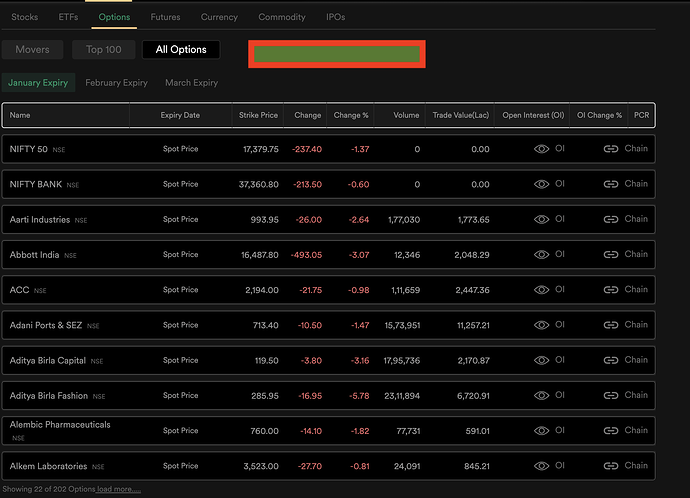The width and height of the screenshot is (690, 498).
Task: Click chain link icon for Alkem Laboratories
Action: coord(611,466)
